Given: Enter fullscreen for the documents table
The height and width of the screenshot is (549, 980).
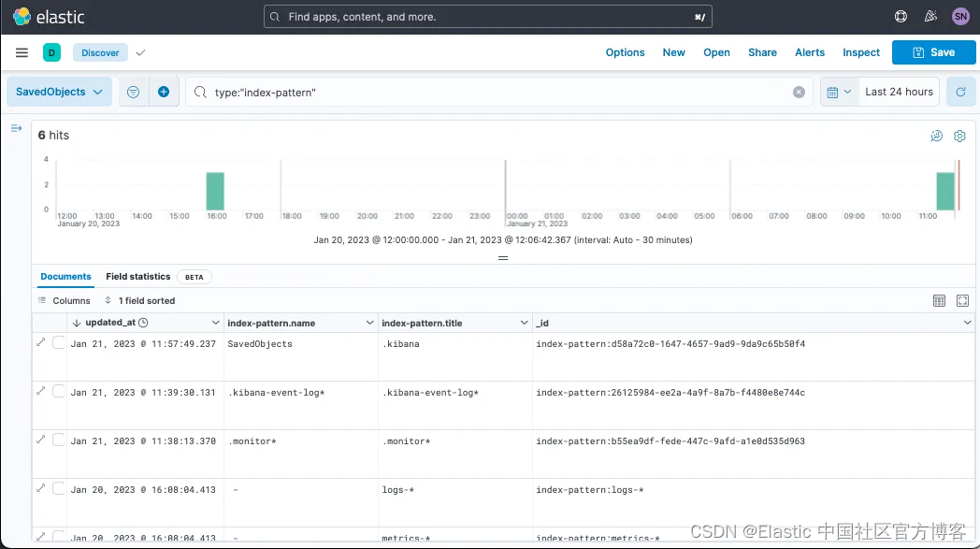Looking at the screenshot, I should 962,301.
